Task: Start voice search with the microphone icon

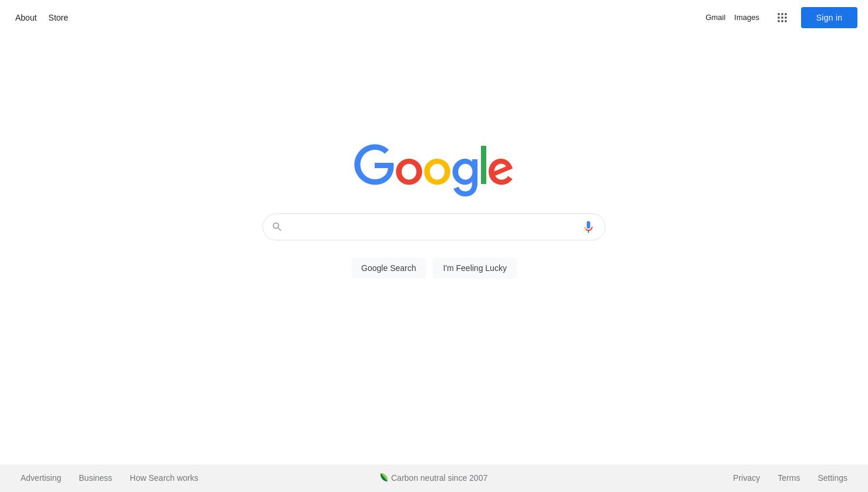Action: coord(588,227)
